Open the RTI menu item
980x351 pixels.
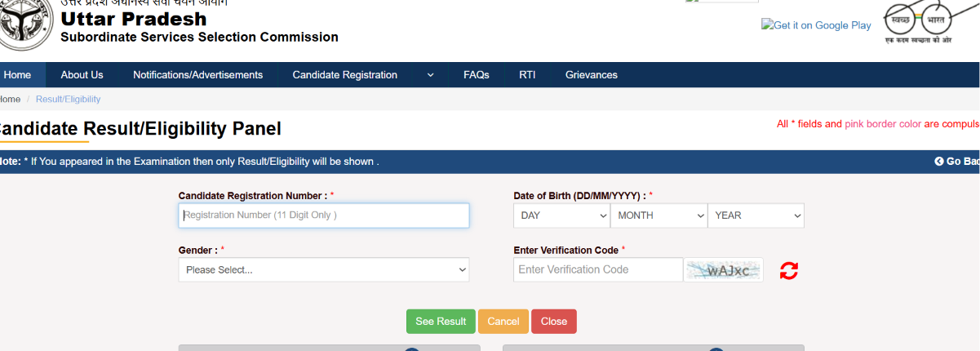click(x=527, y=75)
